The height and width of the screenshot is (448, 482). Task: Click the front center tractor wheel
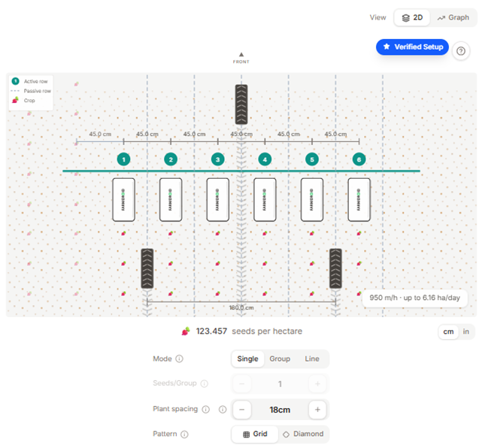pyautogui.click(x=241, y=104)
